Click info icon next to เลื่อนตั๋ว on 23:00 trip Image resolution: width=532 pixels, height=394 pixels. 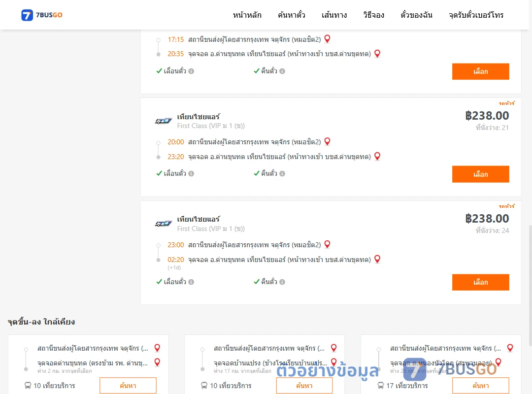[191, 282]
